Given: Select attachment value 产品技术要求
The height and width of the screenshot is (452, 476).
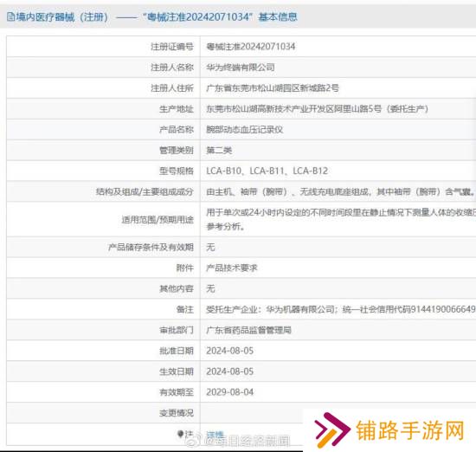Looking at the screenshot, I should point(232,268).
